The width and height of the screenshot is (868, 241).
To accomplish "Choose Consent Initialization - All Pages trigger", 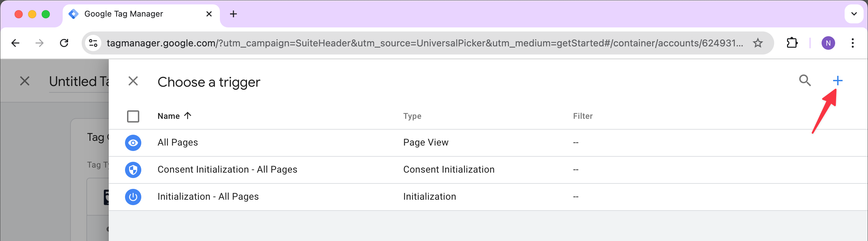I will (227, 170).
